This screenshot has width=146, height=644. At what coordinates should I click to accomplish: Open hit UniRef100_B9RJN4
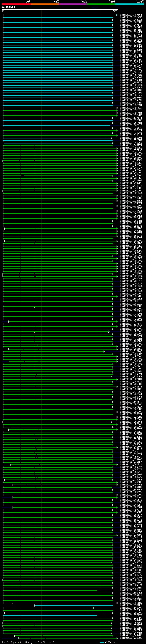point(131,80)
